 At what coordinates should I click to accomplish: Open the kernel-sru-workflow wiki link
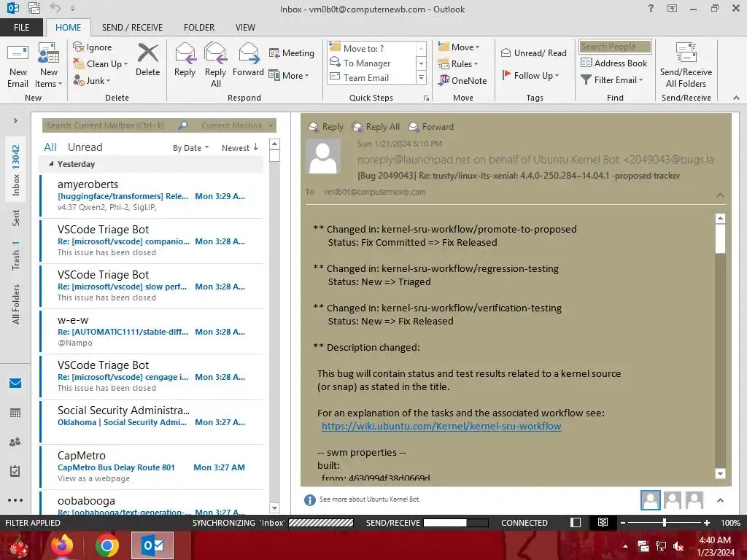click(x=441, y=426)
